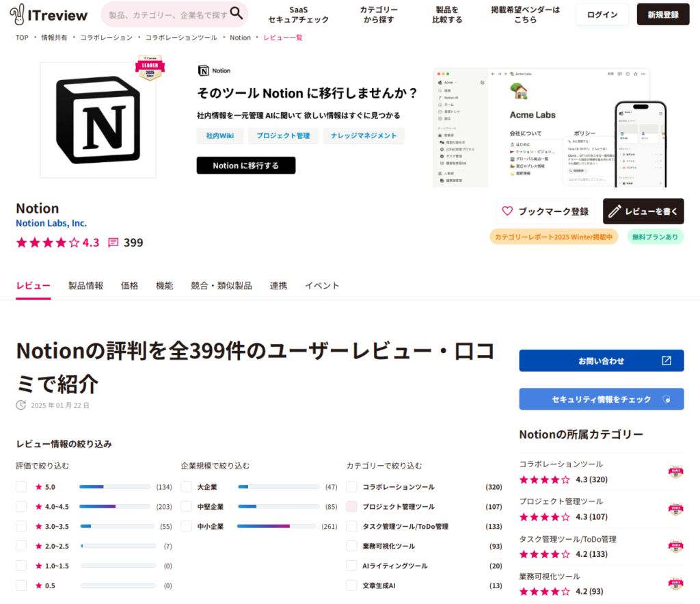Check the 3.0~3.5 rating filter checkbox

(21, 526)
